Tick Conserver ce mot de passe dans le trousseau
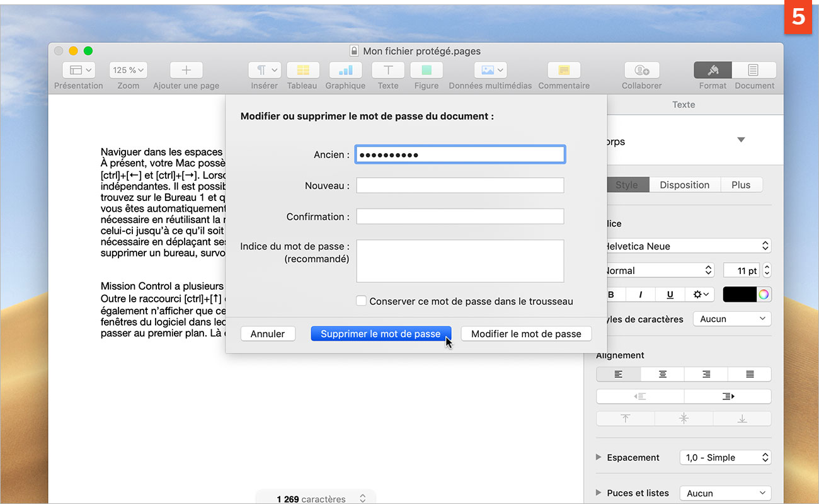Screen dimensions: 819x504 click(361, 301)
